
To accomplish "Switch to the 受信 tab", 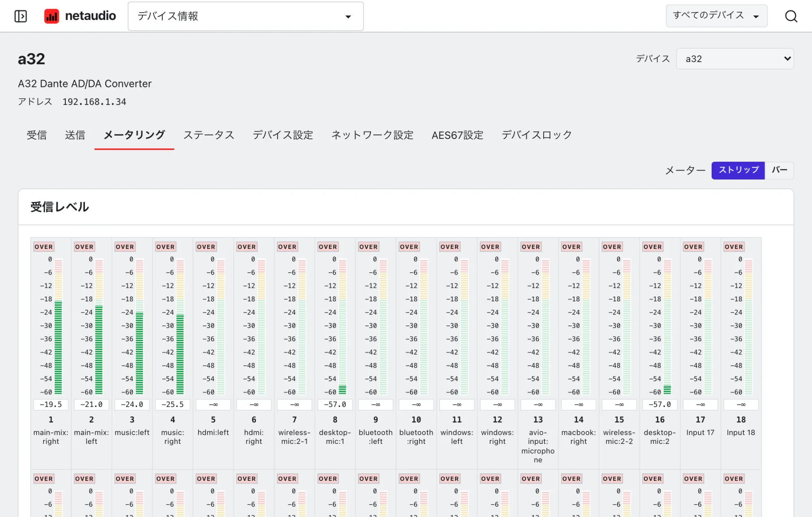I will tap(37, 135).
